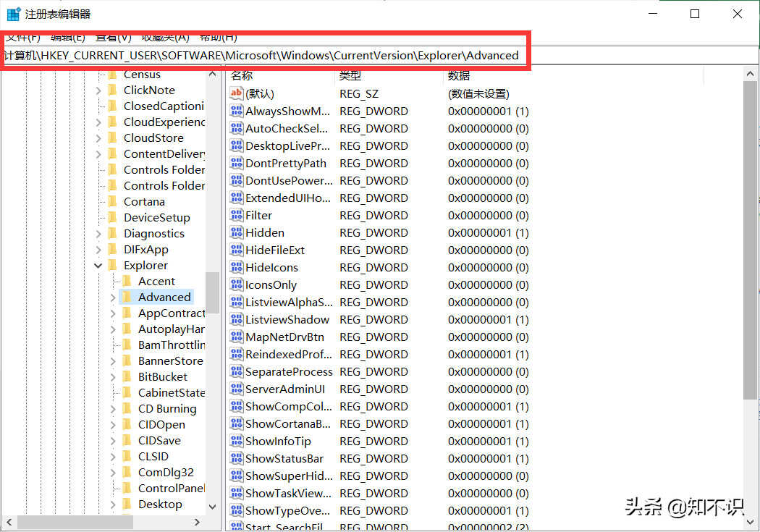Viewport: 760px width, 532px height.
Task: Select the ListviewAlphaS... value name
Action: coord(289,303)
